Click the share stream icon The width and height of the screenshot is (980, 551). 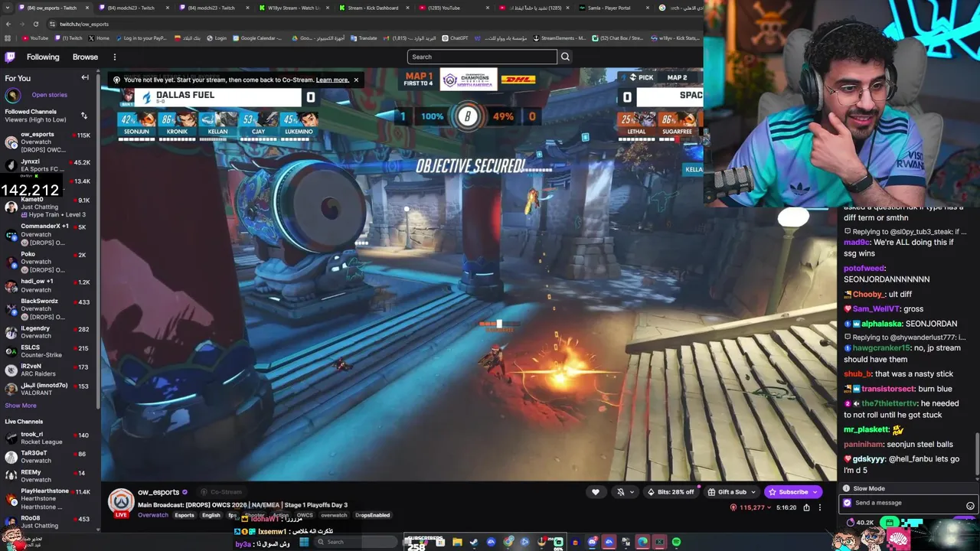click(x=806, y=507)
